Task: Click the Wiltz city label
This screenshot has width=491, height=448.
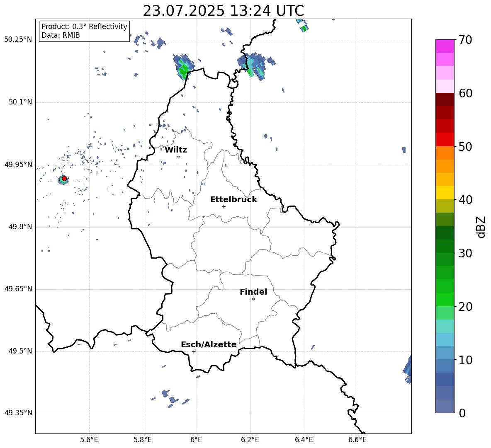Action: pyautogui.click(x=176, y=150)
